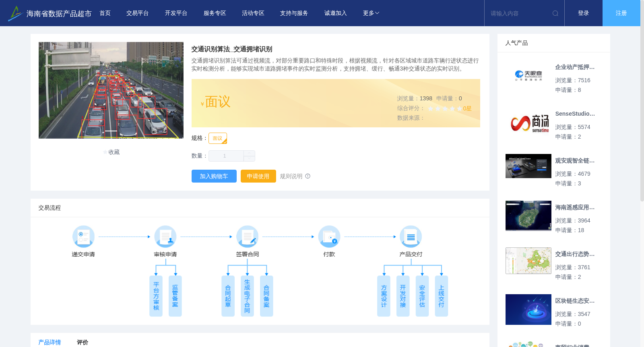
Task: Click the 递交申请 step icon
Action: [x=83, y=237]
